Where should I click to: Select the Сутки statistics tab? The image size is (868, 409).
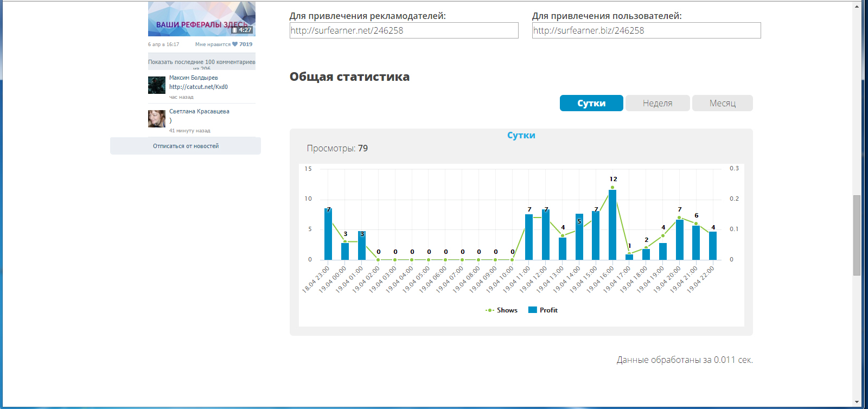pos(591,103)
